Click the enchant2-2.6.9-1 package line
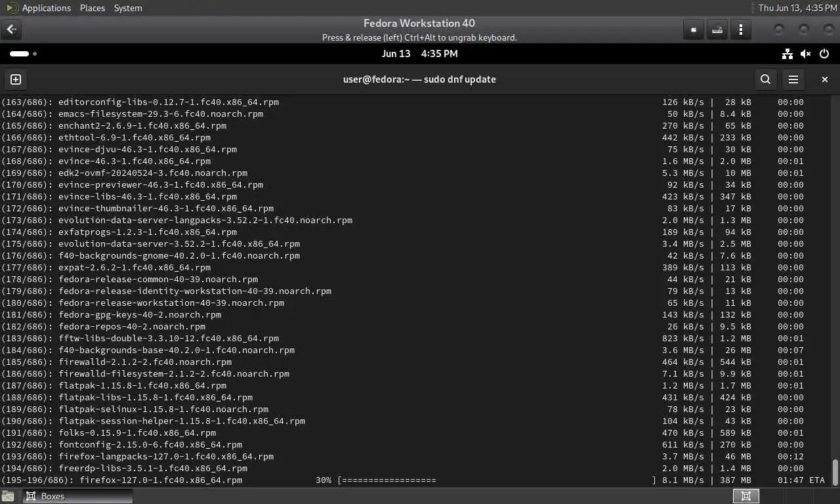 click(x=402, y=126)
